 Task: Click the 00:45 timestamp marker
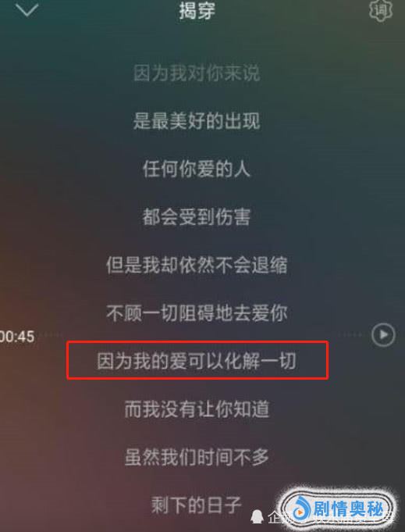coord(17,337)
